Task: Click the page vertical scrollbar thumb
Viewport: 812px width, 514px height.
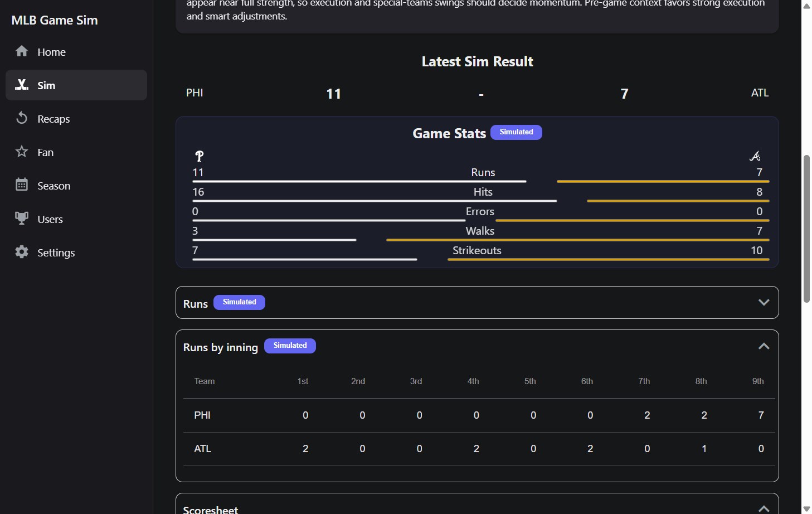Action: pyautogui.click(x=806, y=229)
